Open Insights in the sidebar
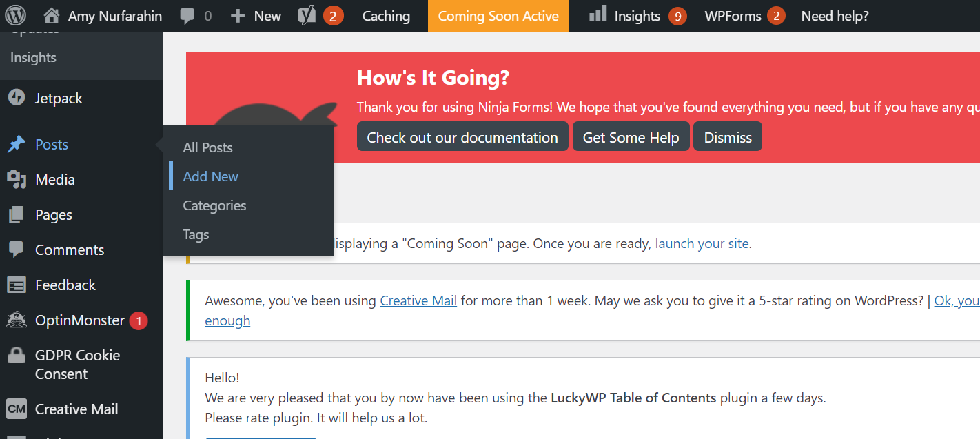This screenshot has width=980, height=439. click(x=33, y=57)
